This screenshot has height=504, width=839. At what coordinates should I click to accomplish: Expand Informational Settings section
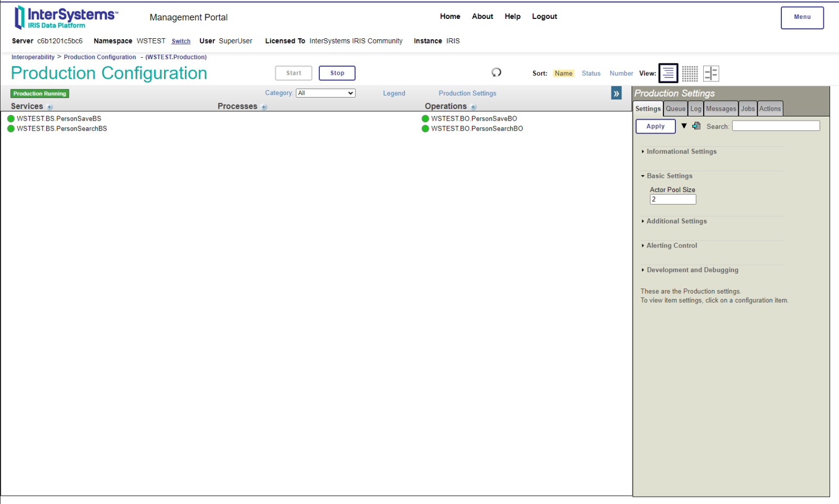[681, 152]
